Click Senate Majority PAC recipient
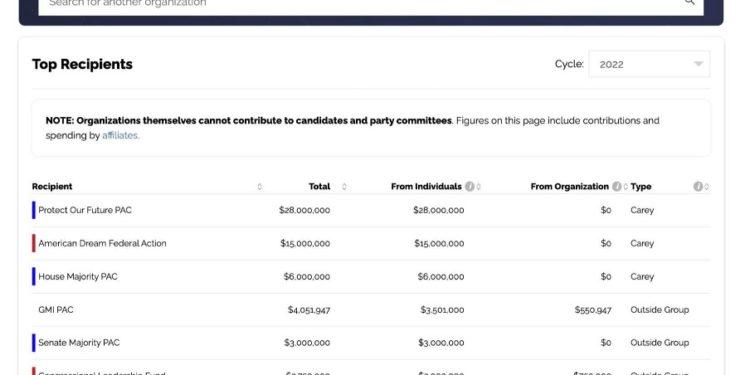 pyautogui.click(x=79, y=342)
